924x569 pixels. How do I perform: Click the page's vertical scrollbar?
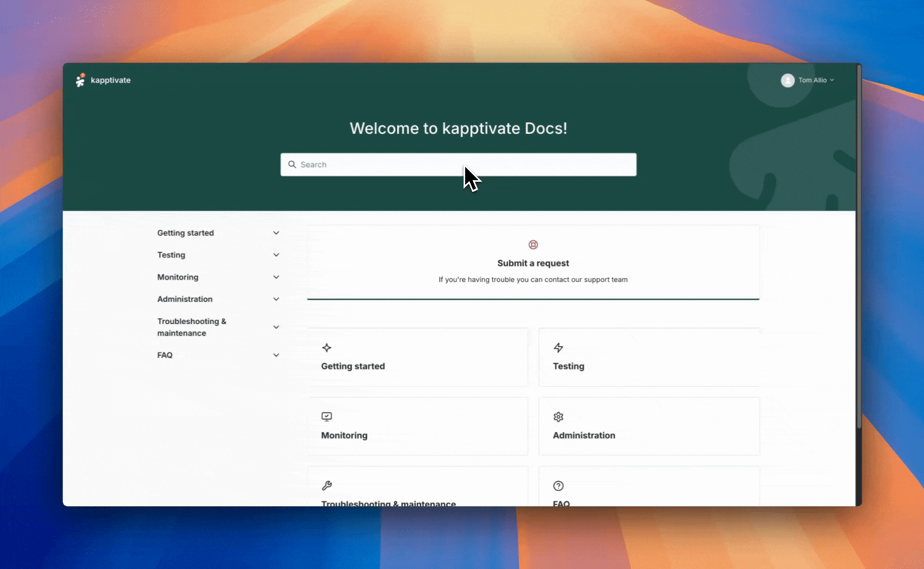tap(859, 247)
